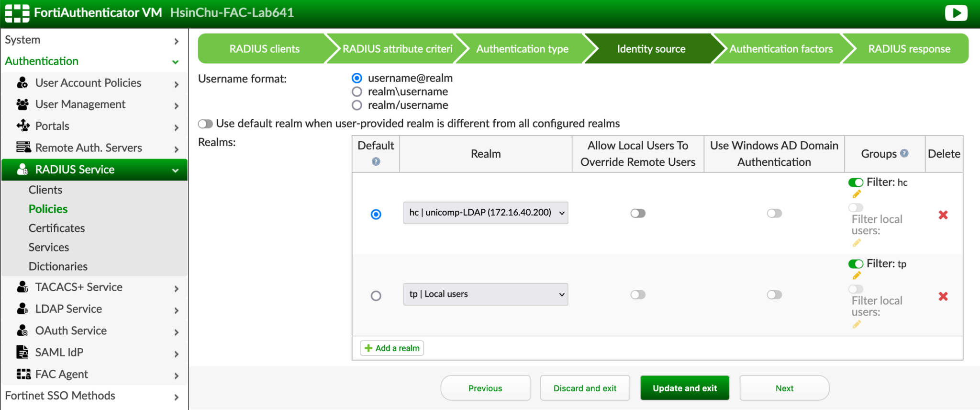Click the TACACS+ Service icon
980x410 pixels.
[22, 287]
